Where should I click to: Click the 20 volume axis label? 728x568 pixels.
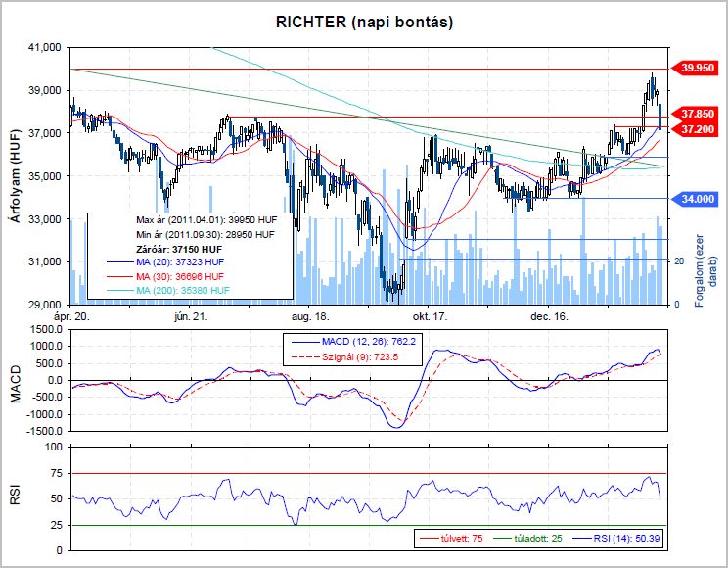(x=679, y=261)
